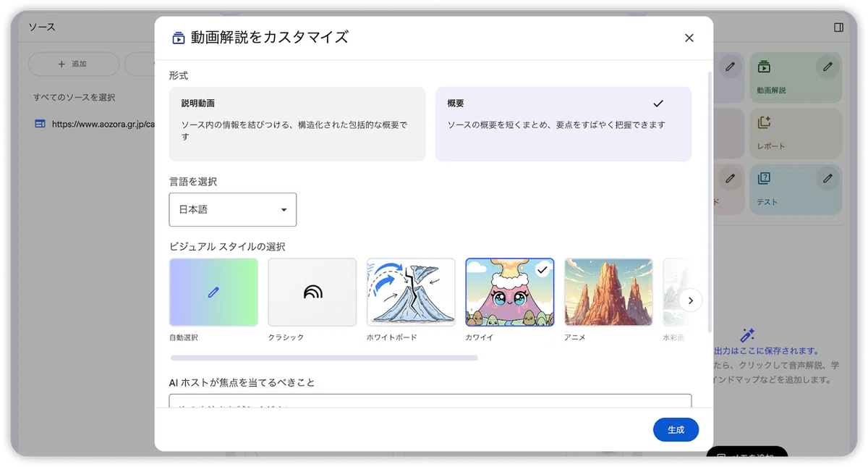Click the 生成 button
This screenshot has height=467, width=868.
pos(676,429)
